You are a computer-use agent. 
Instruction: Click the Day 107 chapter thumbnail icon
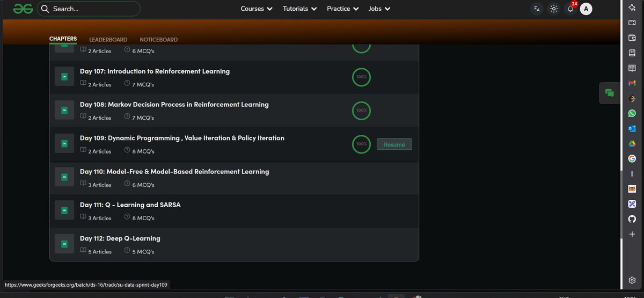(x=64, y=77)
